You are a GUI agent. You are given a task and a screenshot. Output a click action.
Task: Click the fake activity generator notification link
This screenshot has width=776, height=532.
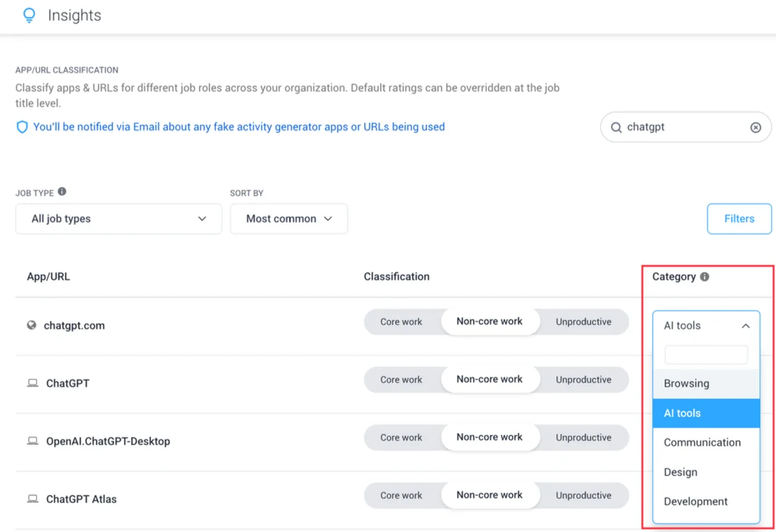point(239,127)
